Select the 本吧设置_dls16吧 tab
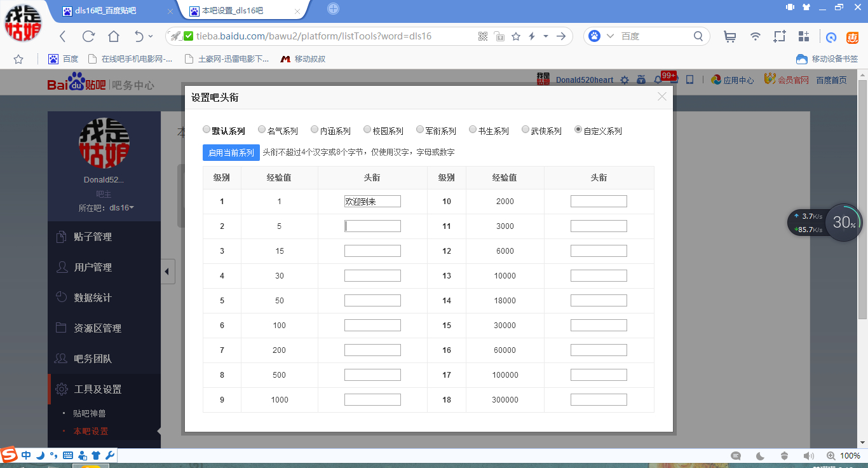Image resolution: width=868 pixels, height=468 pixels. point(243,10)
